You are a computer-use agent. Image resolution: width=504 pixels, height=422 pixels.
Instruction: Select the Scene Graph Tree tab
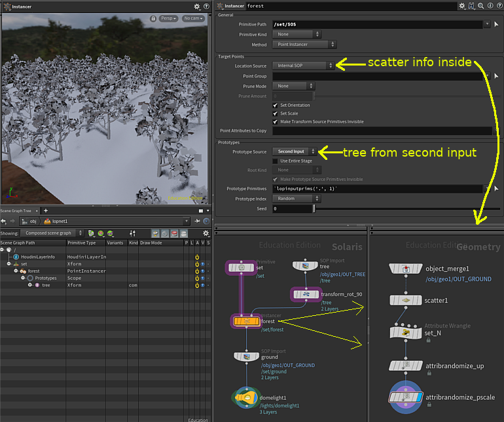click(18, 211)
